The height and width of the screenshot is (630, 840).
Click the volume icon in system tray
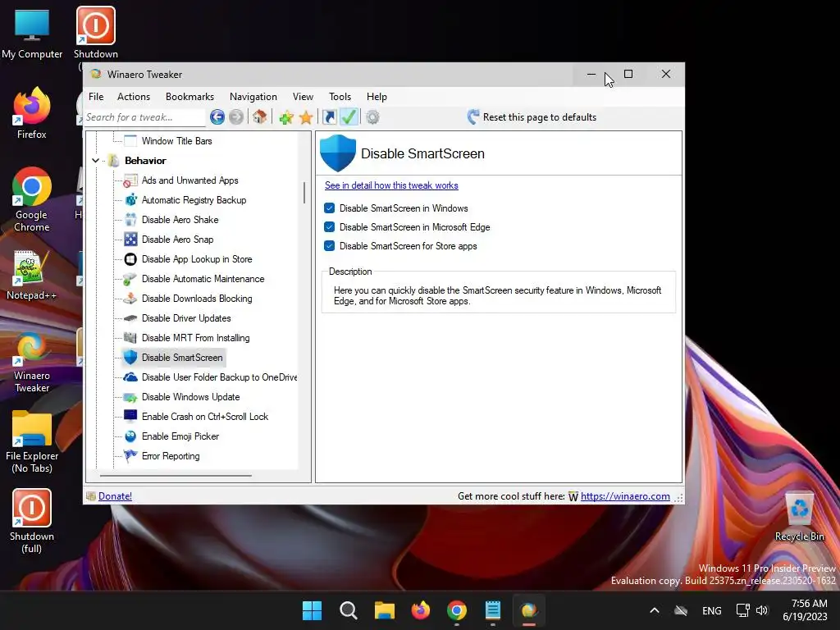click(761, 610)
